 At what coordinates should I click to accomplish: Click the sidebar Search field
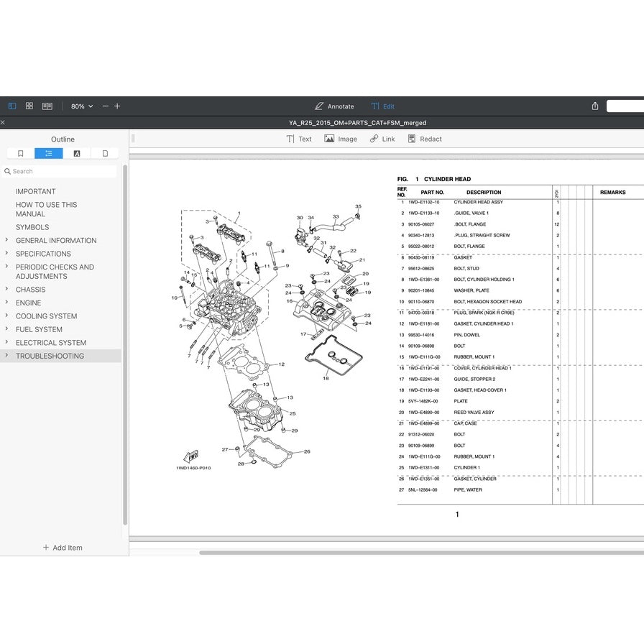61,171
